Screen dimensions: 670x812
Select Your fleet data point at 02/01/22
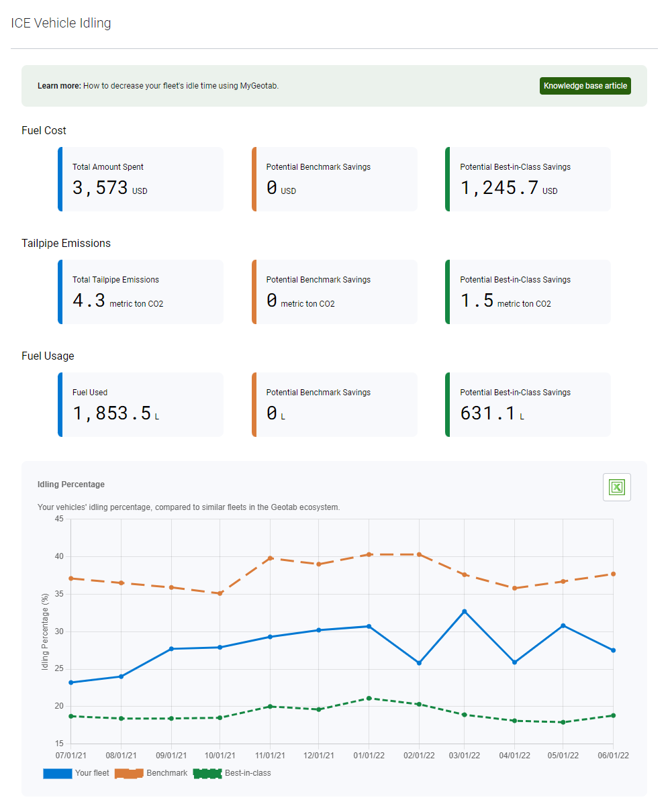click(419, 663)
